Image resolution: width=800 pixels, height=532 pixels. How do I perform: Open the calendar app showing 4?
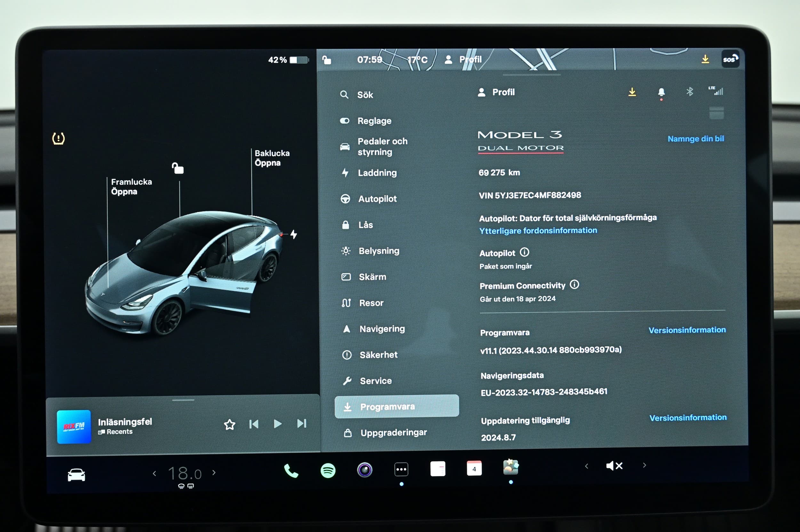[474, 469]
